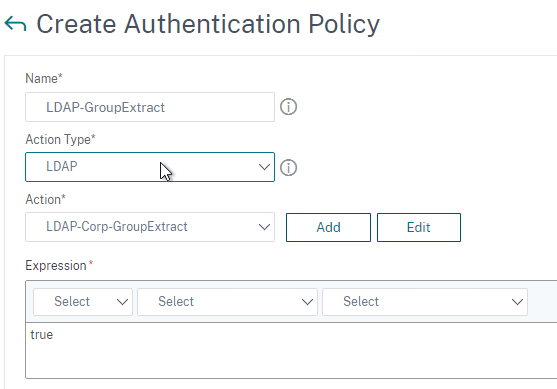The height and width of the screenshot is (389, 557).
Task: Place the cursor on the word true
Action: [42, 335]
